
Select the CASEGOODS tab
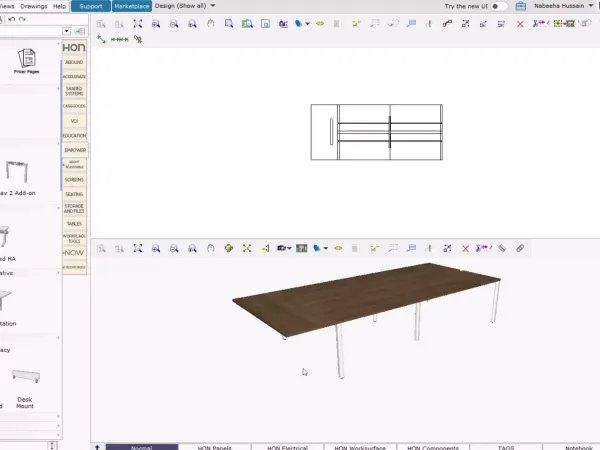tap(74, 106)
